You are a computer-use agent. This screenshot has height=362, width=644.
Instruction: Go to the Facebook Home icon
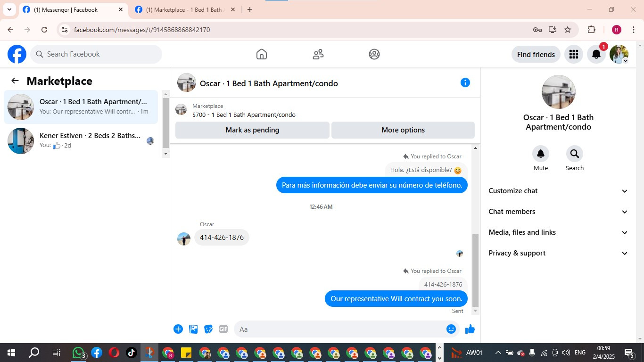pos(262,54)
